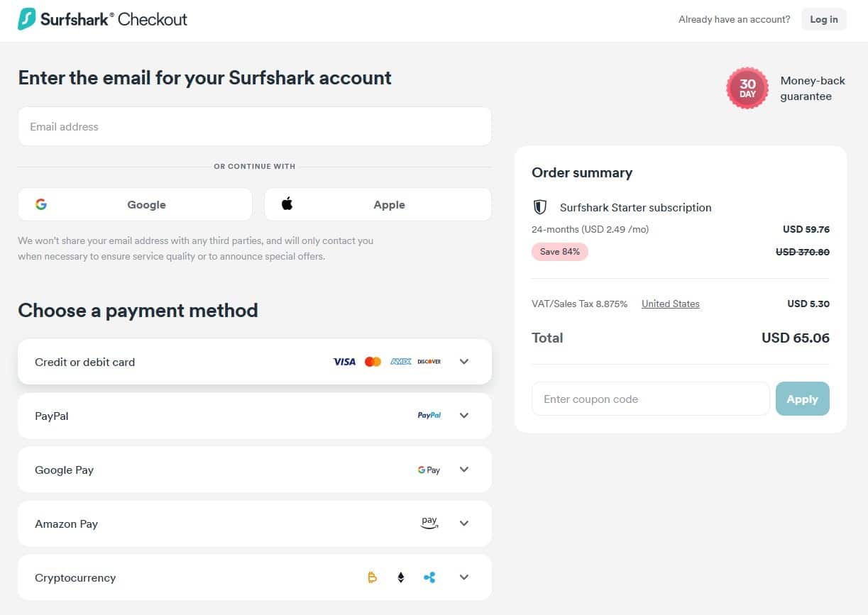Image resolution: width=868 pixels, height=615 pixels.
Task: Continue with the Apple label
Action: pos(389,204)
